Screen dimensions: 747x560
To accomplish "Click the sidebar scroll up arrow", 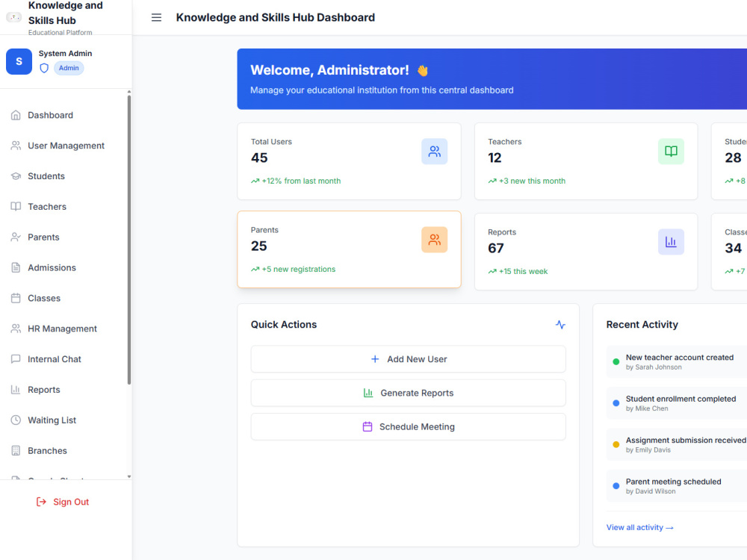I will (128, 91).
